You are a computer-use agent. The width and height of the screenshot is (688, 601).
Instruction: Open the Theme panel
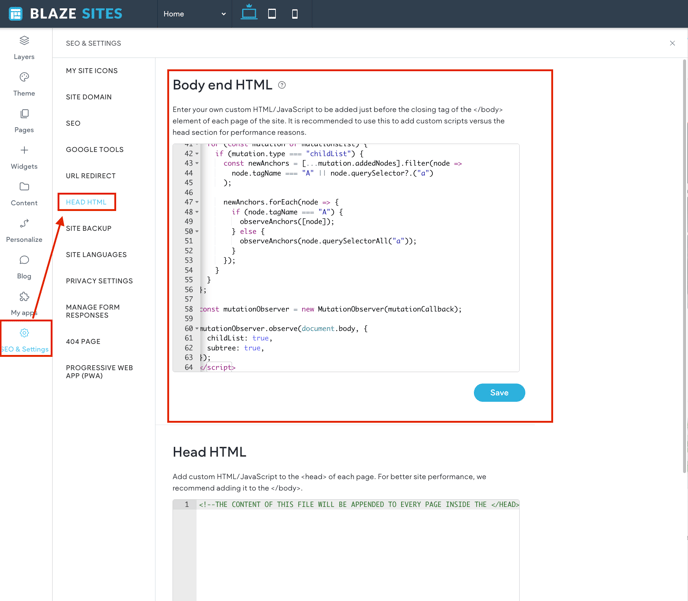24,78
